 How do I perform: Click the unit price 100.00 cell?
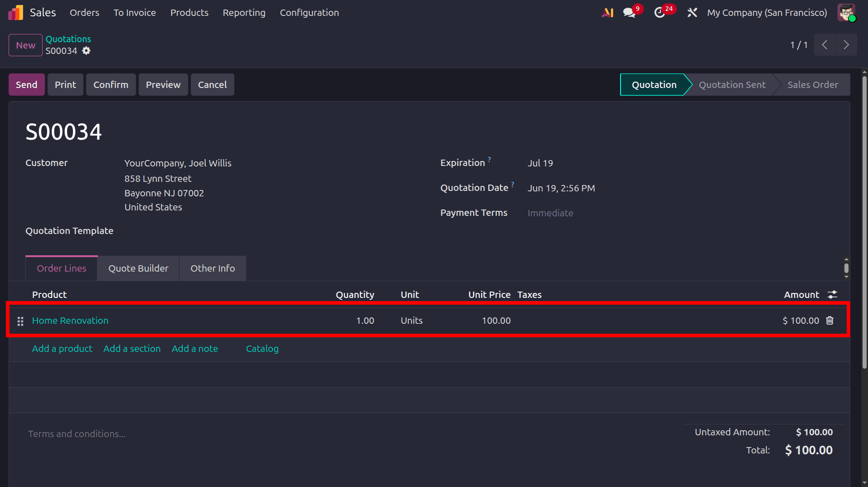pyautogui.click(x=496, y=321)
